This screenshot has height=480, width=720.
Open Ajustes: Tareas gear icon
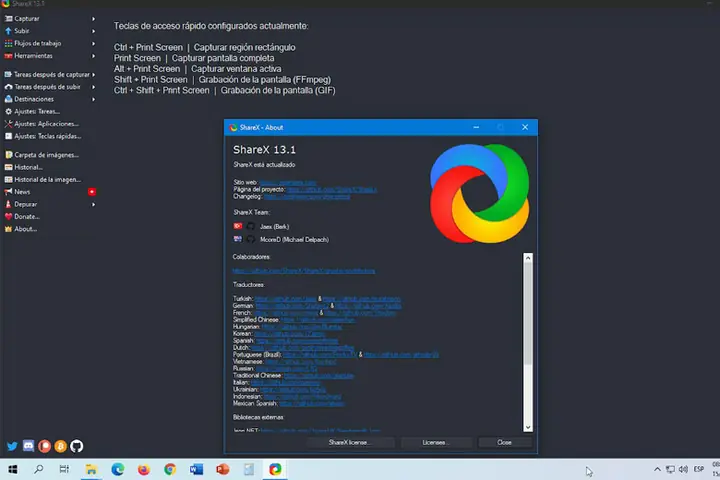click(x=8, y=112)
